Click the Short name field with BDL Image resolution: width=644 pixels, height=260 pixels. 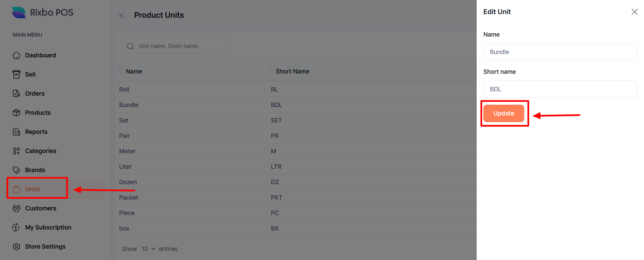coord(560,89)
